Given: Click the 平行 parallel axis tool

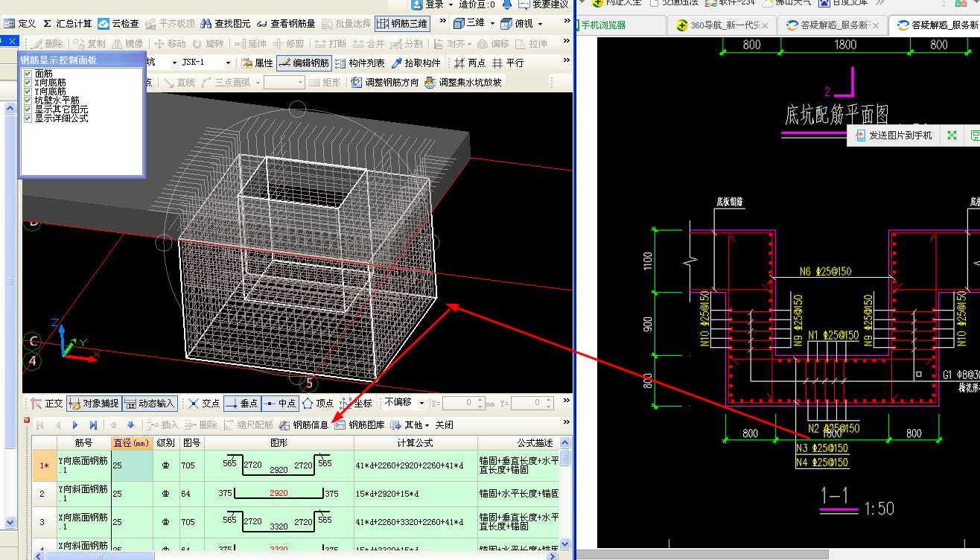Looking at the screenshot, I should point(508,63).
